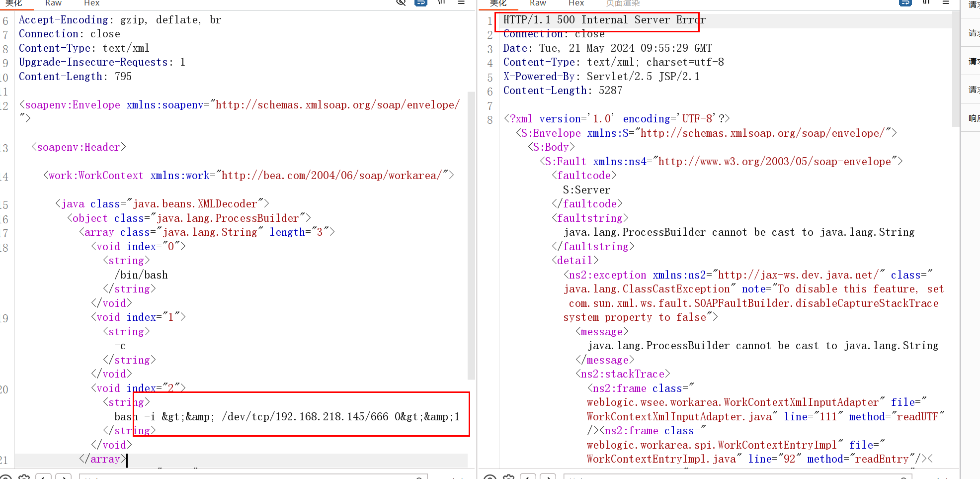Click the ProcessBuilder cast error under faultstring
The height and width of the screenshot is (479, 980).
(739, 232)
